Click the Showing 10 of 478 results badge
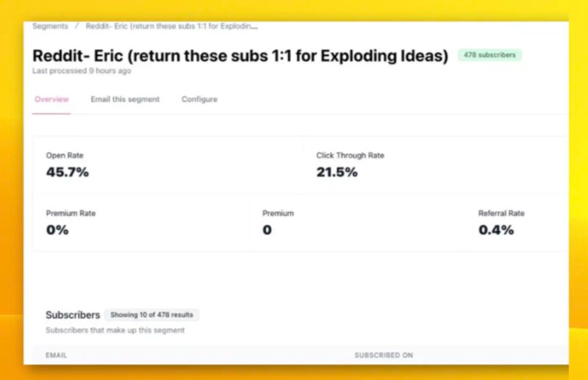Image resolution: width=588 pixels, height=380 pixels. pyautogui.click(x=151, y=315)
